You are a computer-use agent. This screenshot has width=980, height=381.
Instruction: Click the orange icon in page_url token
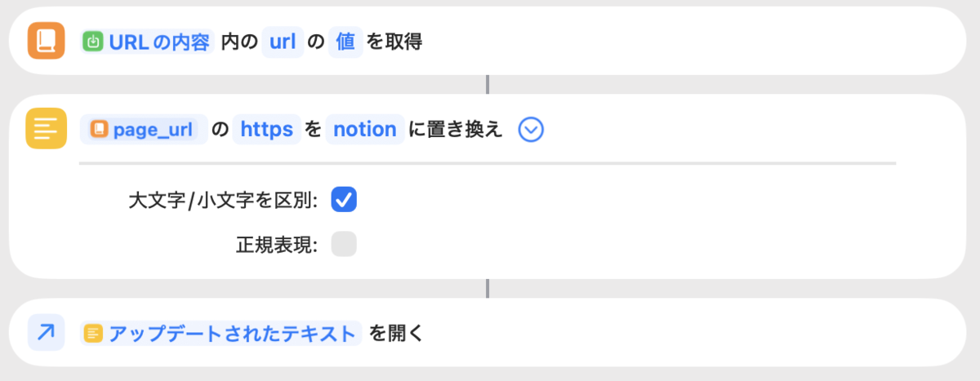100,129
